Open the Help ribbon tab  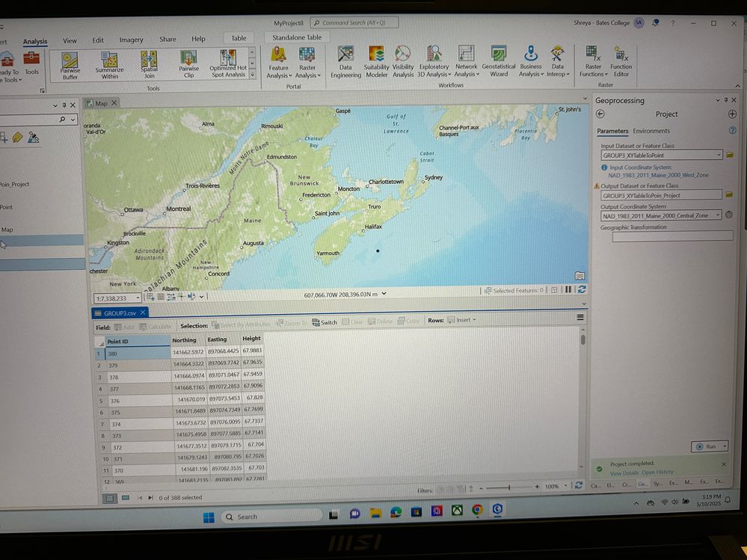198,39
